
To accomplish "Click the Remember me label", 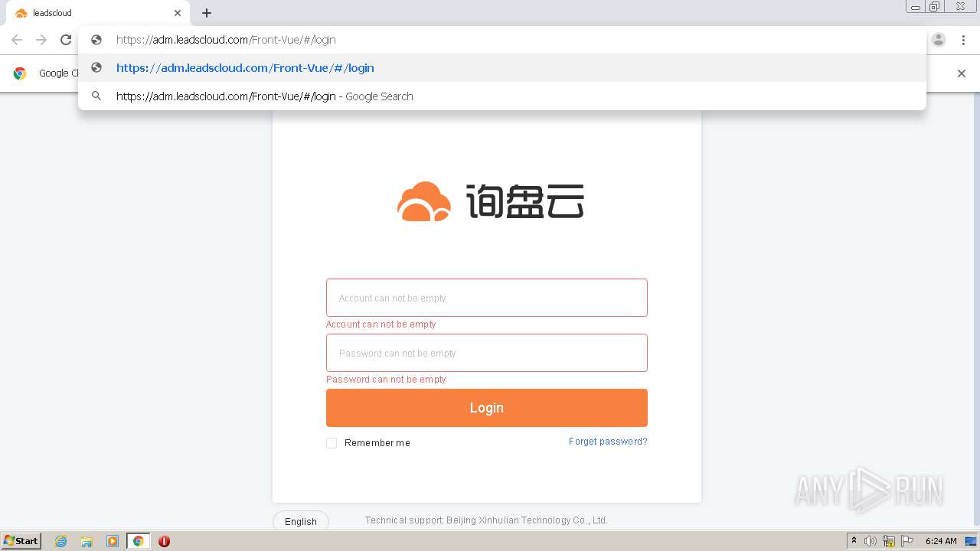I will [x=377, y=443].
